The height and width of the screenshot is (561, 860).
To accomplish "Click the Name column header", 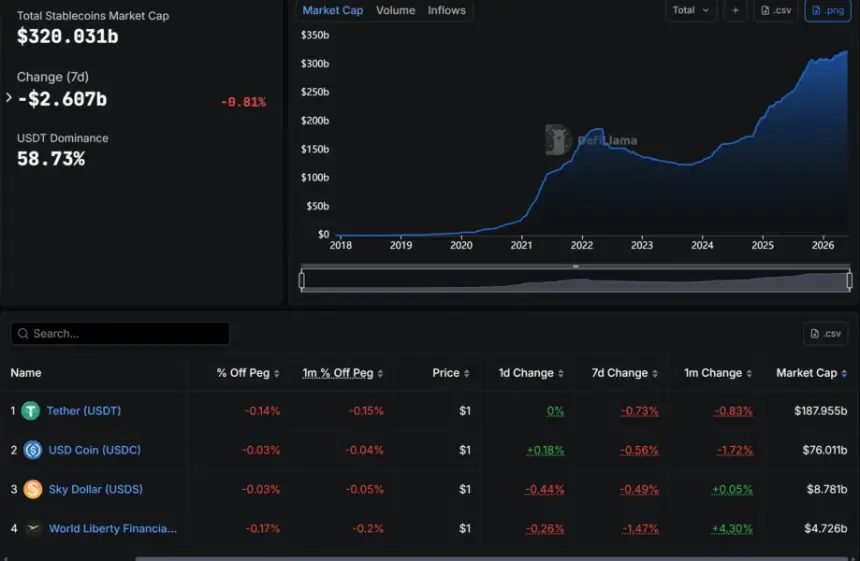I will click(x=26, y=373).
